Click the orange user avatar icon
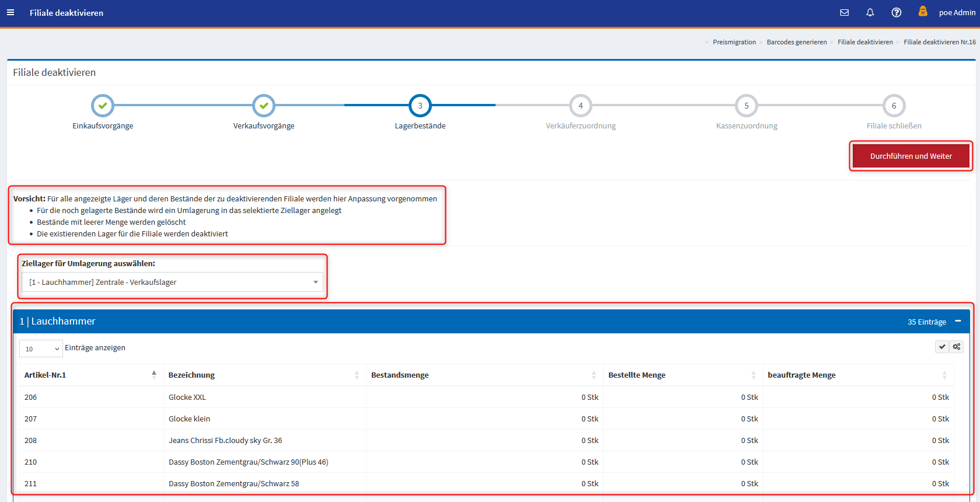This screenshot has width=980, height=502. (x=923, y=11)
